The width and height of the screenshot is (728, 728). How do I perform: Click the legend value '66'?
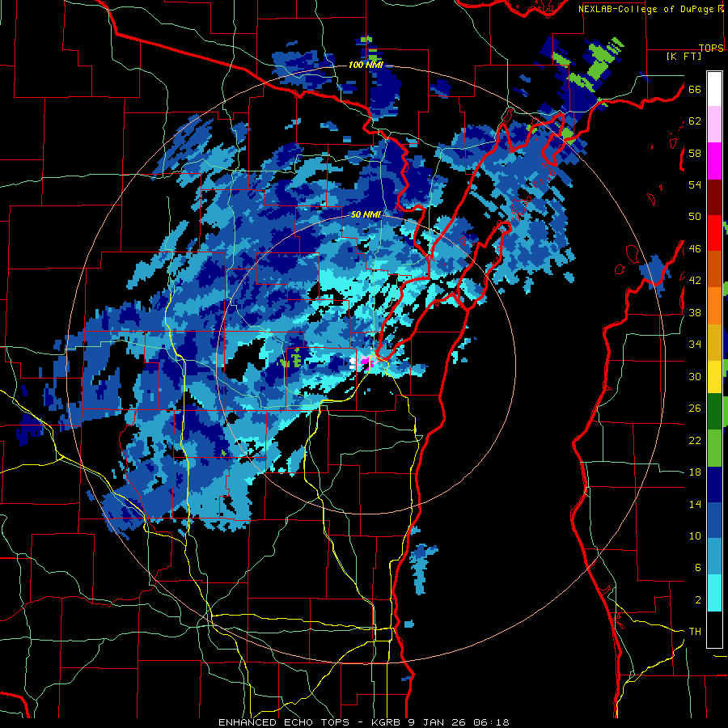coord(695,89)
